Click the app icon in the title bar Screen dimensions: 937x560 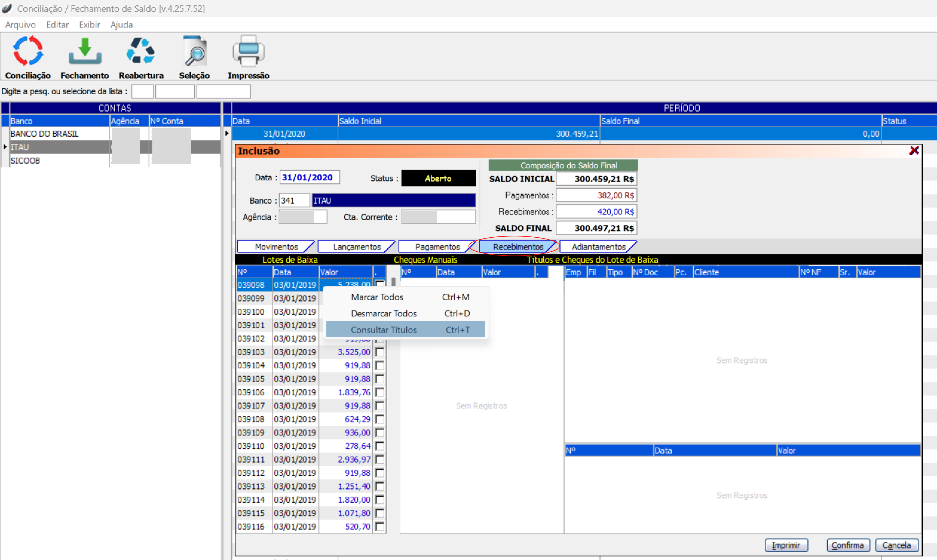(x=7, y=8)
